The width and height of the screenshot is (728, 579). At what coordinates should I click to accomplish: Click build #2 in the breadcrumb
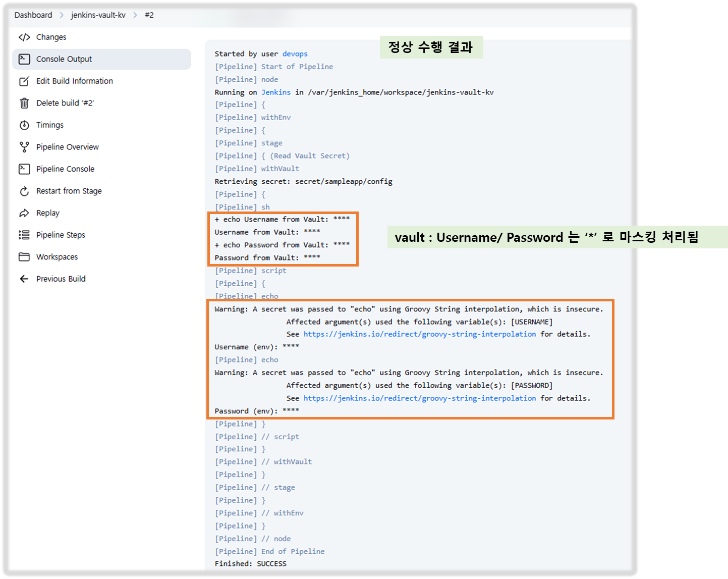click(x=149, y=15)
